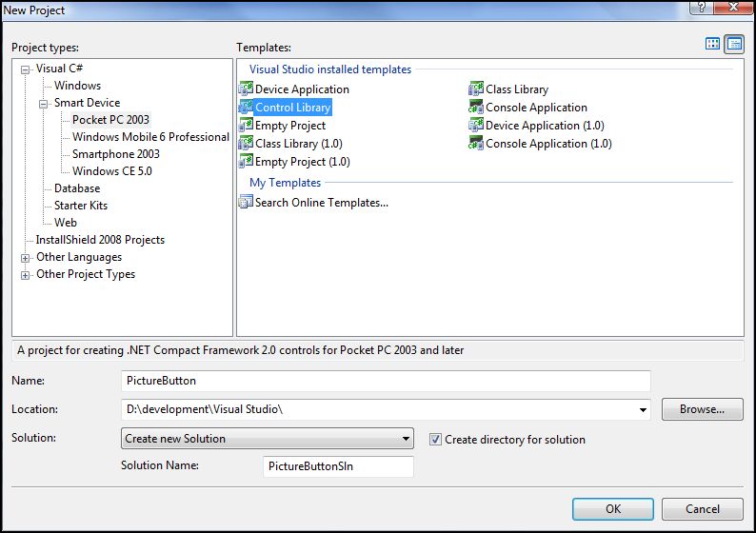
Task: Click the Empty Project (1.0) template icon
Action: point(246,162)
